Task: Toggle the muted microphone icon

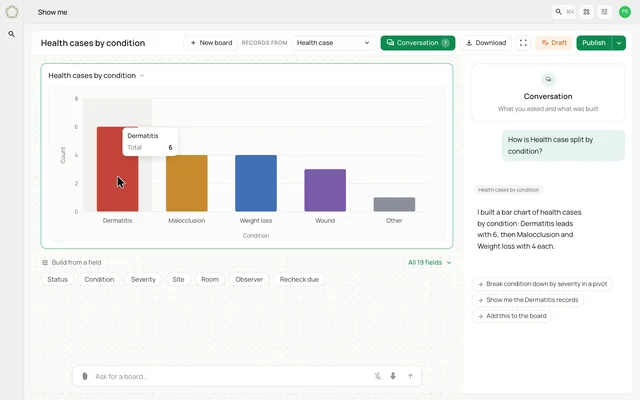Action: pos(378,376)
